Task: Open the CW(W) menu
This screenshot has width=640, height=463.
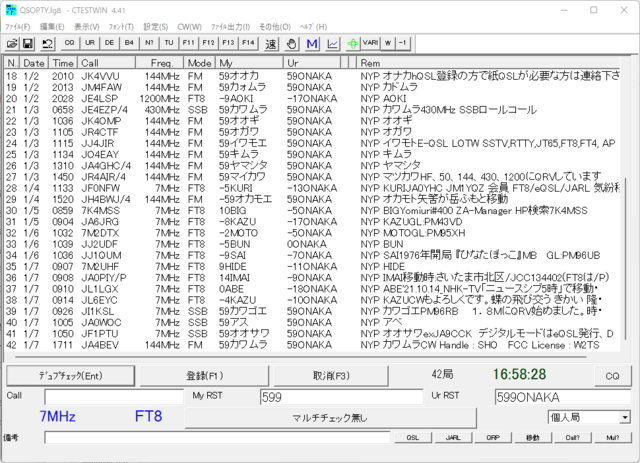Action: pos(189,27)
